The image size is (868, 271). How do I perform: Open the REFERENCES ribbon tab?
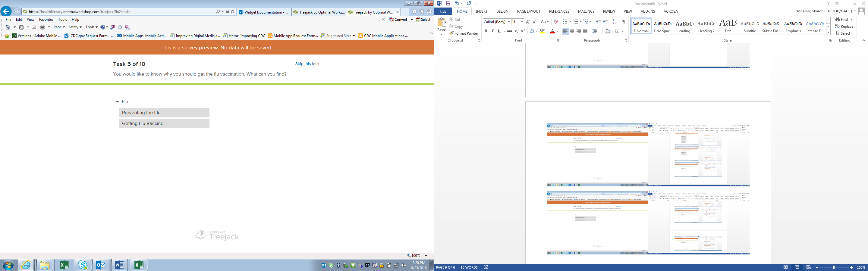click(x=559, y=11)
